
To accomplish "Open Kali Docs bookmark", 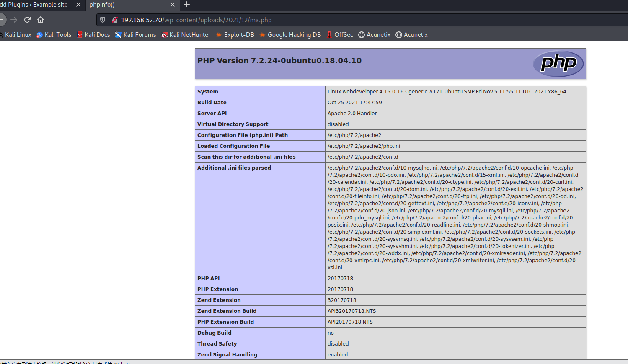I will (x=93, y=35).
